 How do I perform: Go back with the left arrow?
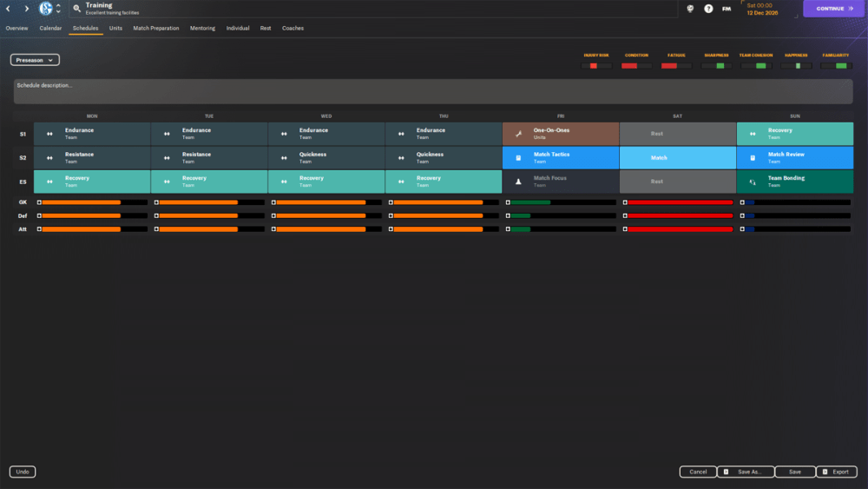pos(10,9)
